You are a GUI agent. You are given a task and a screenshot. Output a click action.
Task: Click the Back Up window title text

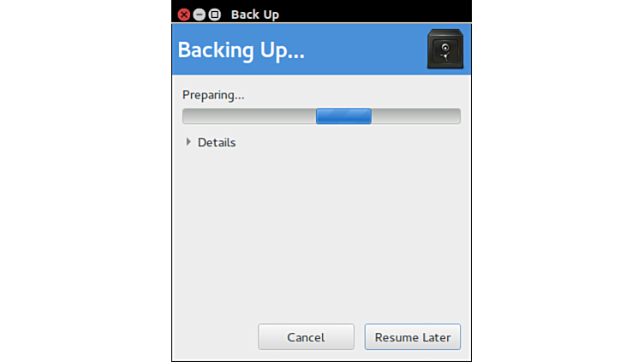255,15
